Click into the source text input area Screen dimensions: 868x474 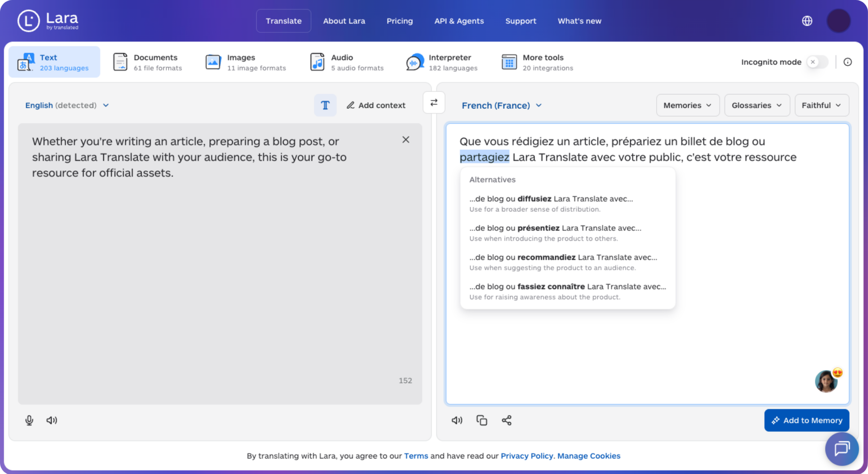point(220,264)
